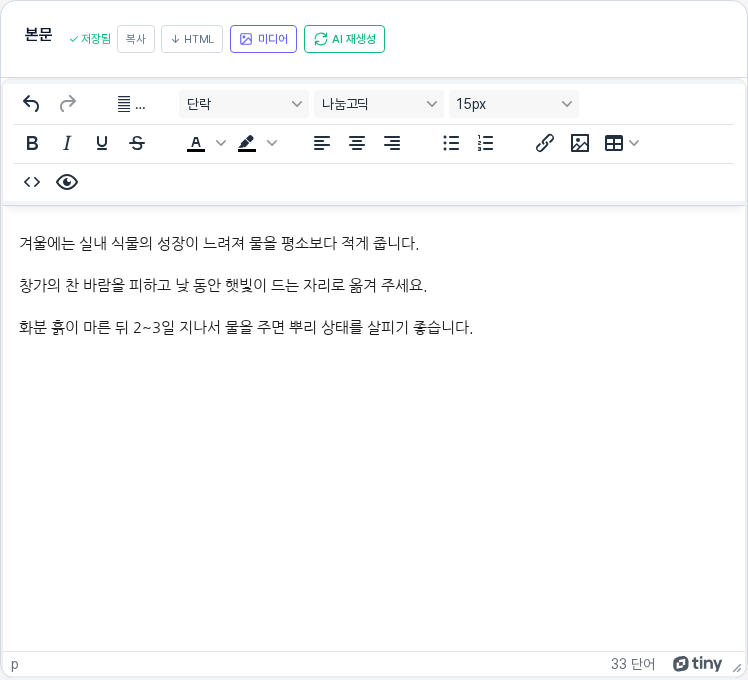
Task: Download content with the HTML button
Action: click(192, 39)
